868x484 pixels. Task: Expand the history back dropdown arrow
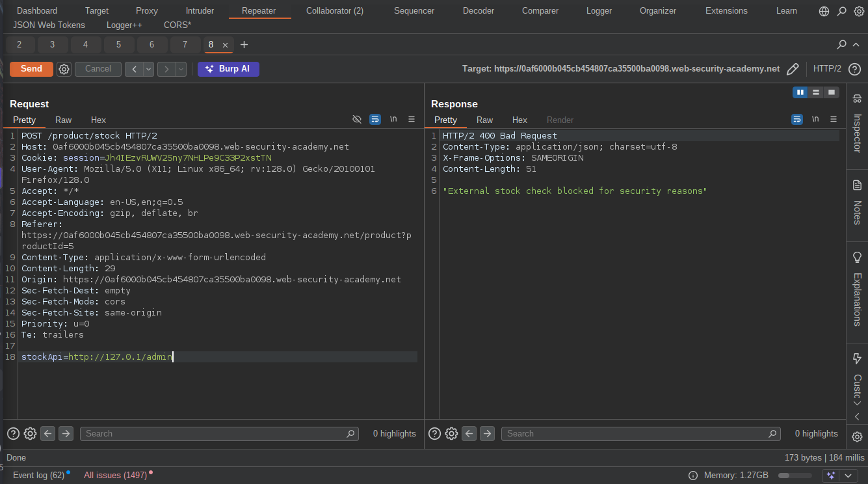(x=149, y=69)
